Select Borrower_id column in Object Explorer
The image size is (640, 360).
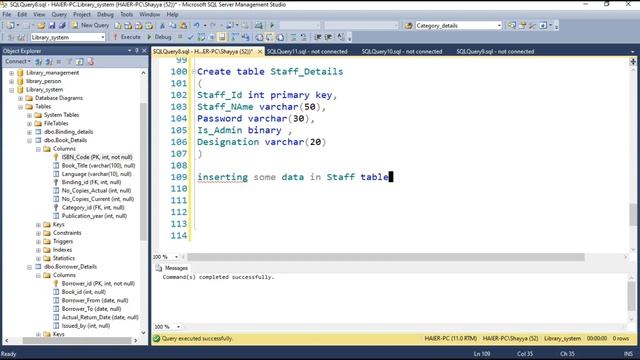[x=98, y=284]
